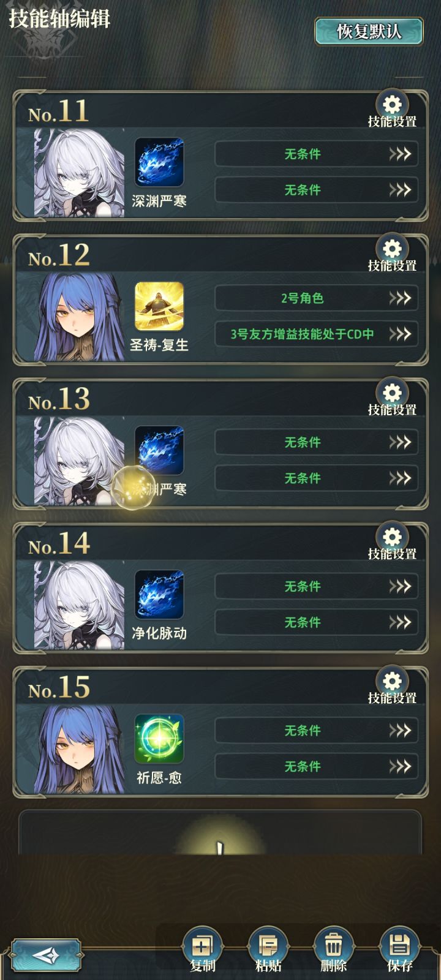Select white-haired character portrait in No.11
The height and width of the screenshot is (980, 441).
pos(80,173)
